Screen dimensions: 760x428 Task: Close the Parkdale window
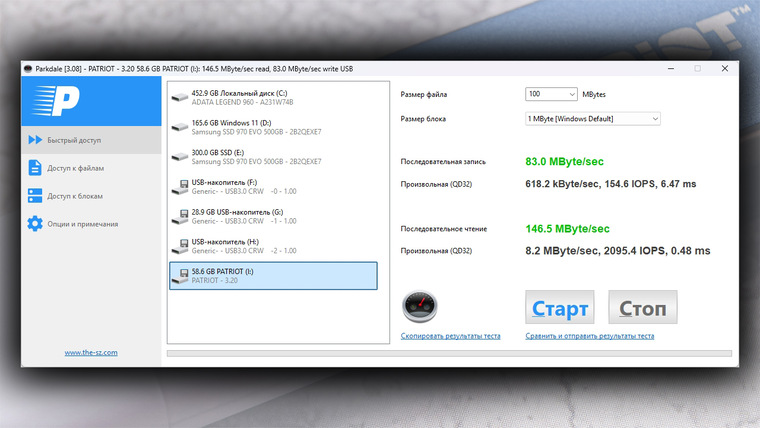tap(725, 69)
